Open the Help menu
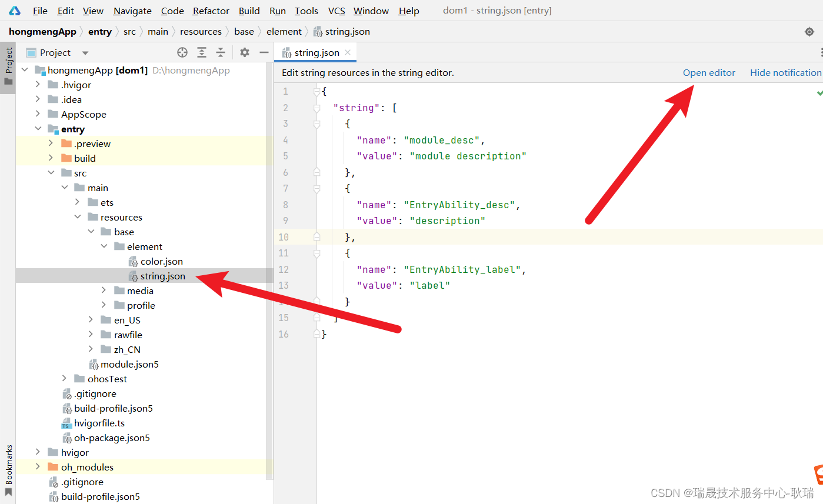This screenshot has height=504, width=823. tap(409, 11)
